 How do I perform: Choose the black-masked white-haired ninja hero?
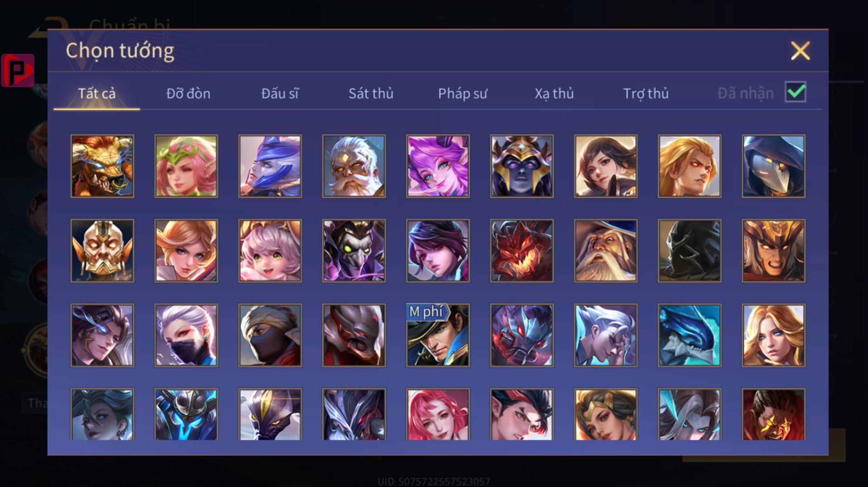186,335
